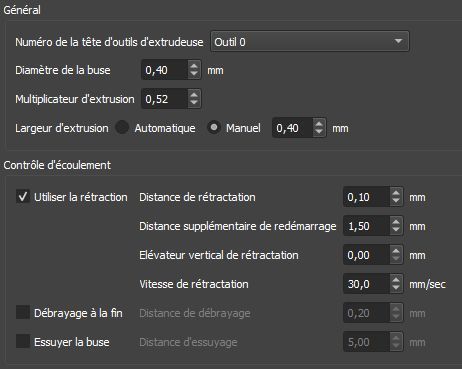
Task: Click the Diamètre de la buse value field
Action: [x=164, y=70]
